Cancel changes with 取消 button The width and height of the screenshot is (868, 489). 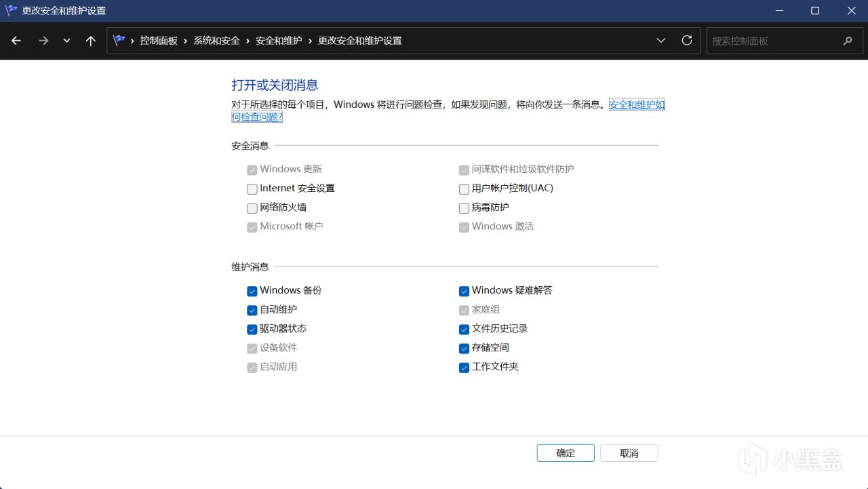[629, 453]
